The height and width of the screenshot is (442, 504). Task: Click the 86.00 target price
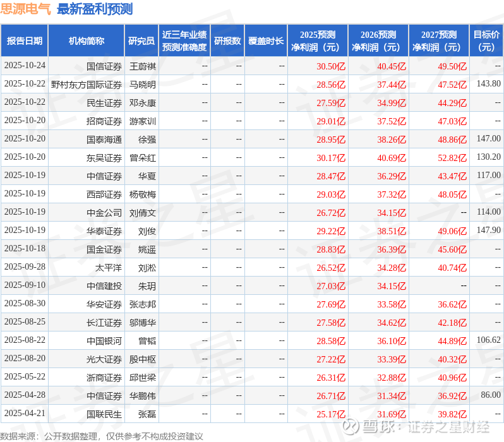click(491, 395)
